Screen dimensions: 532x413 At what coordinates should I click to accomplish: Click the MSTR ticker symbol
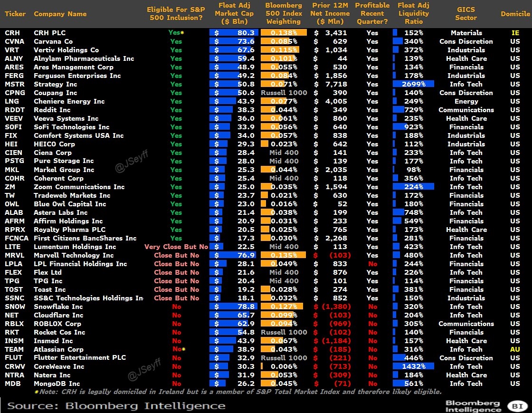click(14, 84)
